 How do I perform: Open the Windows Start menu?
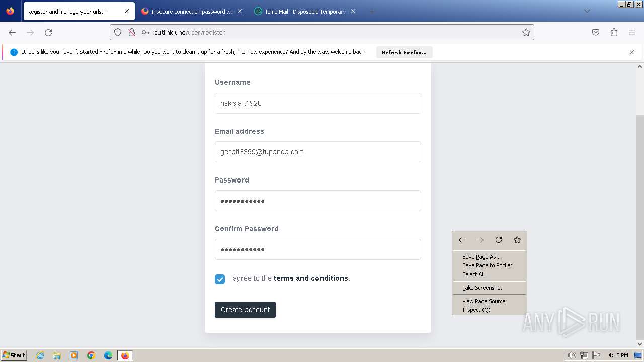[x=14, y=355]
